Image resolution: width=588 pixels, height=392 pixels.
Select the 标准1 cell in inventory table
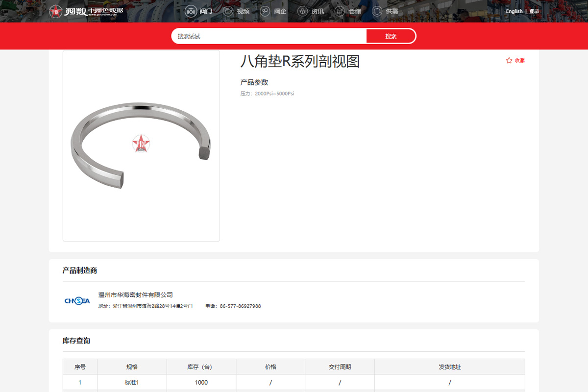point(132,382)
